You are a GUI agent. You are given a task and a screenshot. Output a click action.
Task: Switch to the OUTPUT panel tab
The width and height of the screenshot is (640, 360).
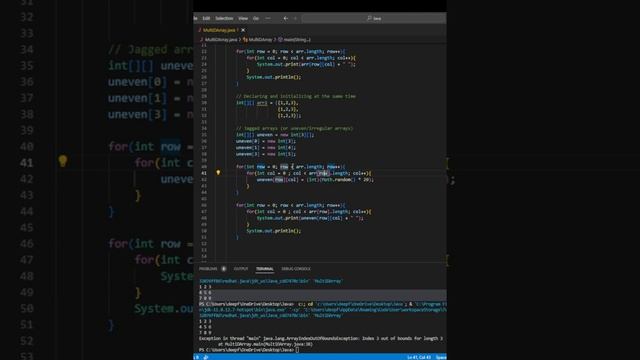pyautogui.click(x=241, y=269)
